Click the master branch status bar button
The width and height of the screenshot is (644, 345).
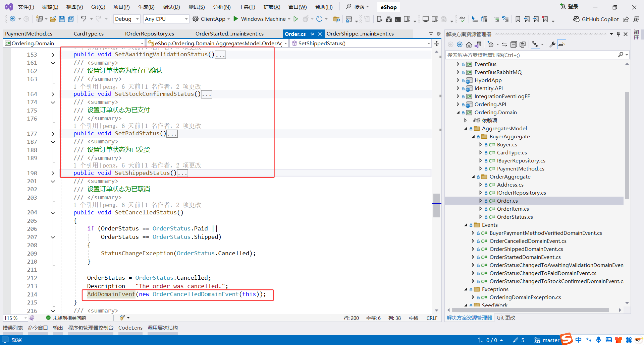point(547,340)
